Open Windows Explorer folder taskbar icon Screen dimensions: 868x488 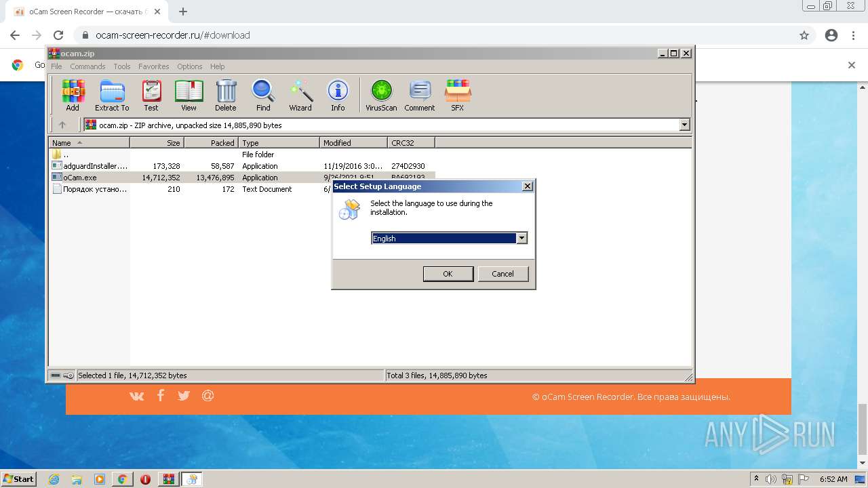pos(77,479)
